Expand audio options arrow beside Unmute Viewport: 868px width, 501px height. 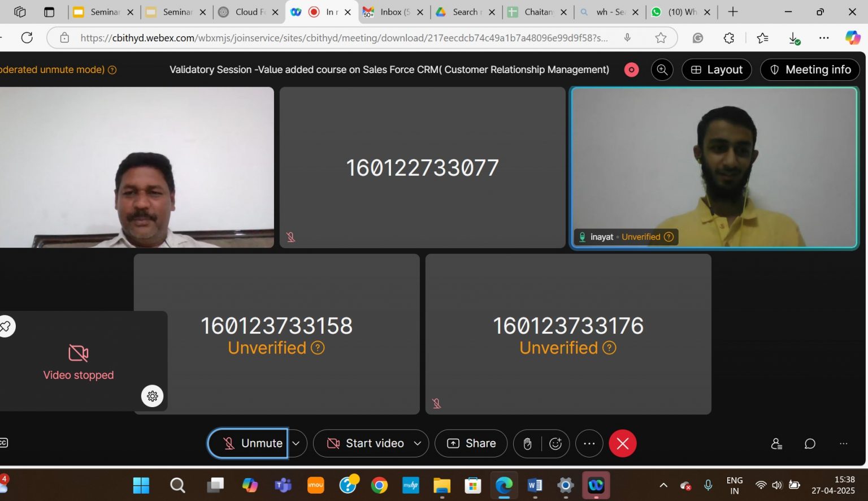click(x=296, y=444)
